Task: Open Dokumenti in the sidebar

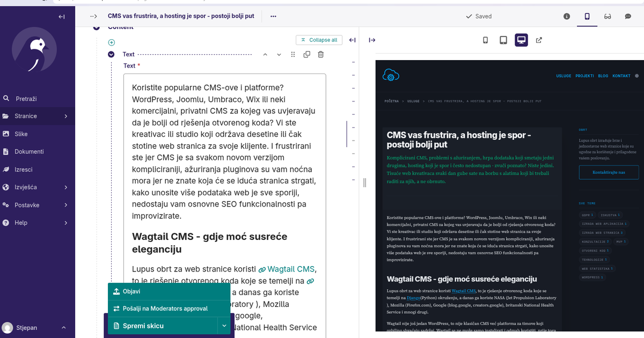Action: pos(38,152)
